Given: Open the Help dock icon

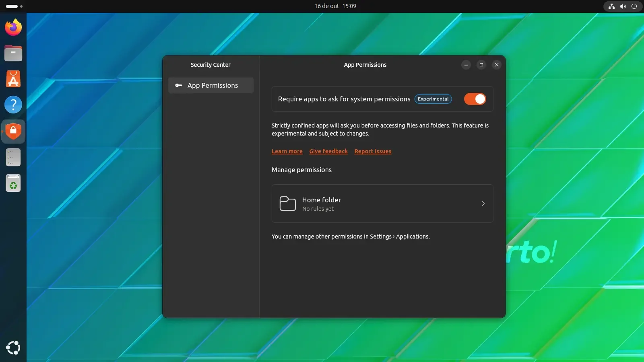Looking at the screenshot, I should point(13,105).
